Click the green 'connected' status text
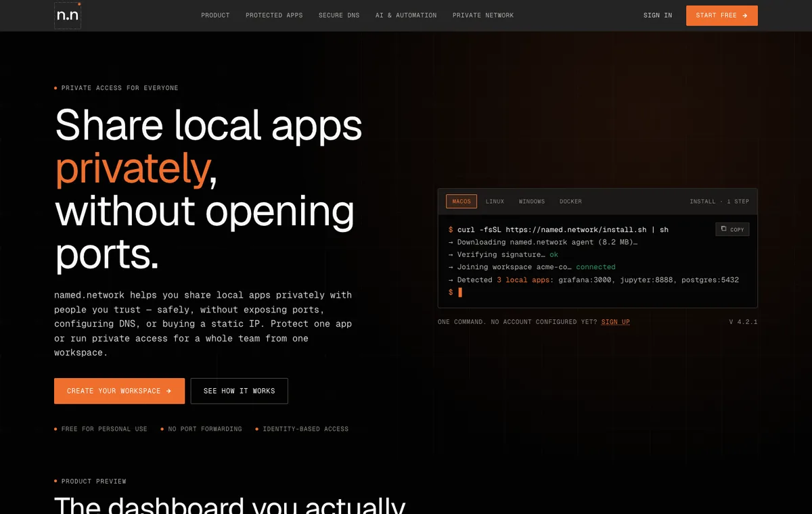This screenshot has width=812, height=514. tap(595, 267)
